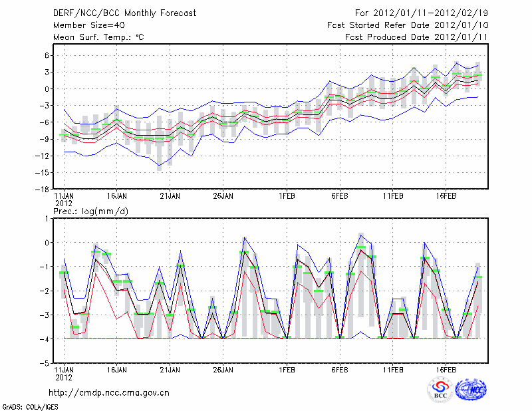Click 16FEB tick on precipitation chart axis
Viewport: 532px width, 411px height.
[446, 368]
